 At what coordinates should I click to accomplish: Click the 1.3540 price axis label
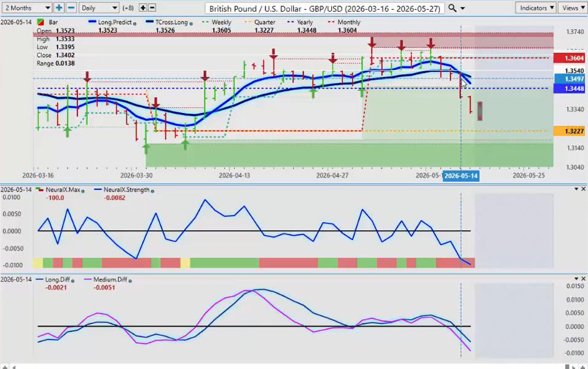click(x=574, y=71)
